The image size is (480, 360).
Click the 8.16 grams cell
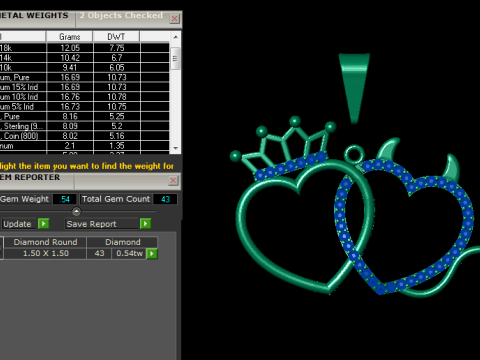coord(70,116)
